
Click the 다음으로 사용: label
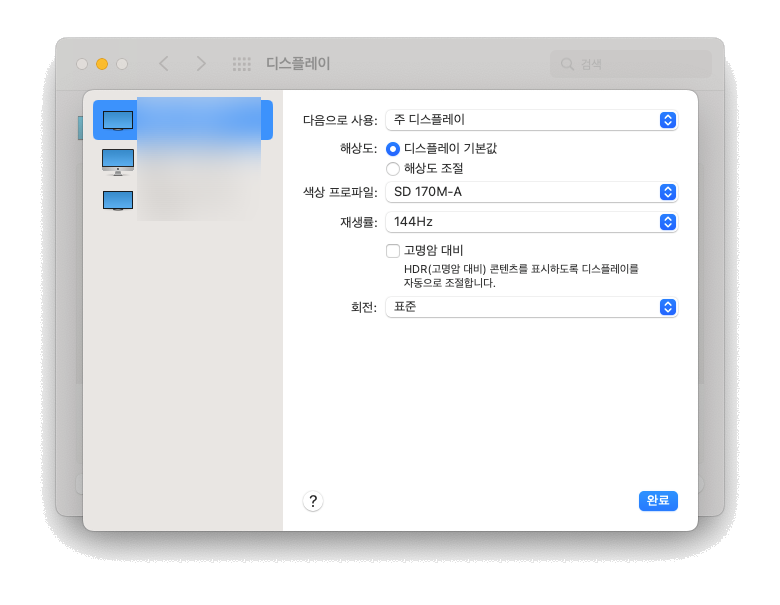click(340, 120)
